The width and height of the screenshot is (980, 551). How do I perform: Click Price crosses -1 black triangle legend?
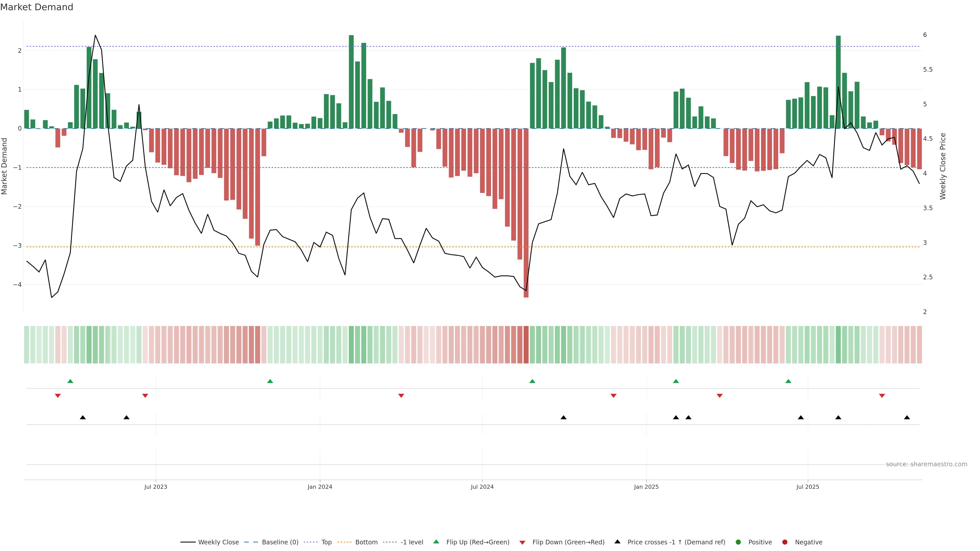point(617,542)
